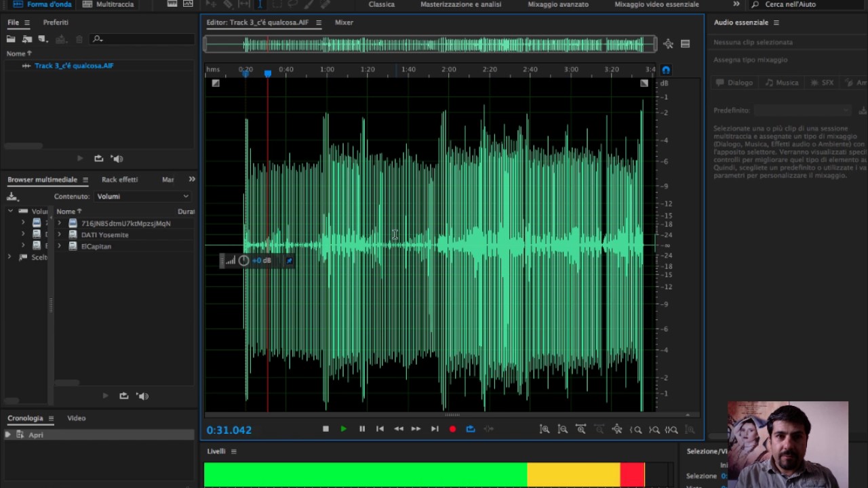
Task: Open Audio essenziale panel menu
Action: tap(776, 22)
